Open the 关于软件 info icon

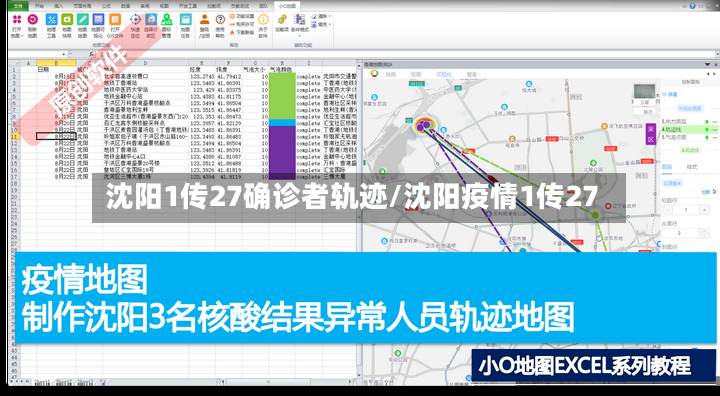(x=263, y=19)
